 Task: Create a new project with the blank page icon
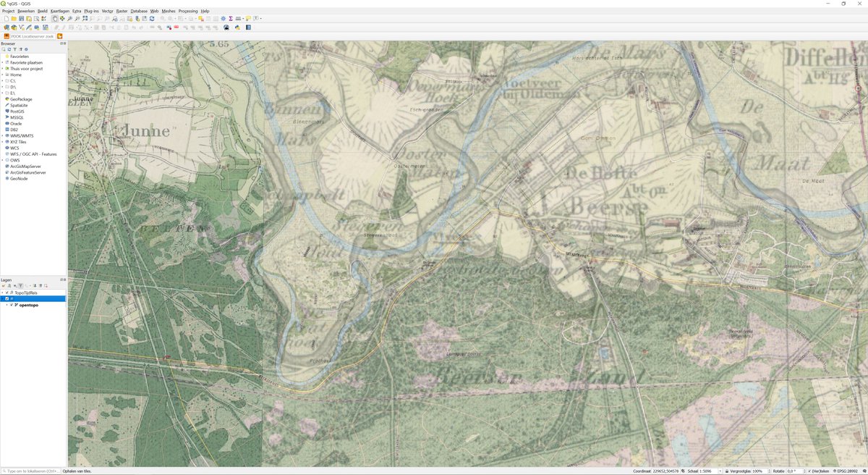click(x=7, y=19)
